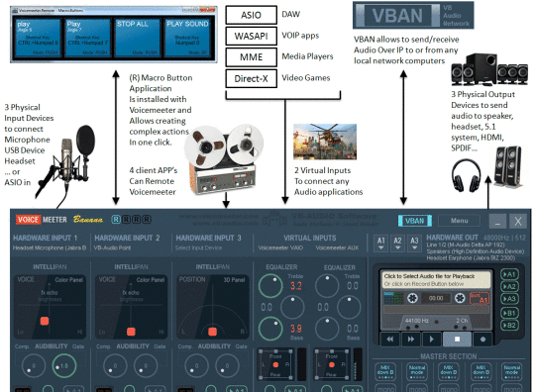This screenshot has width=535, height=392.
Task: Open the A3 hardware output device dropdown
Action: click(x=414, y=244)
